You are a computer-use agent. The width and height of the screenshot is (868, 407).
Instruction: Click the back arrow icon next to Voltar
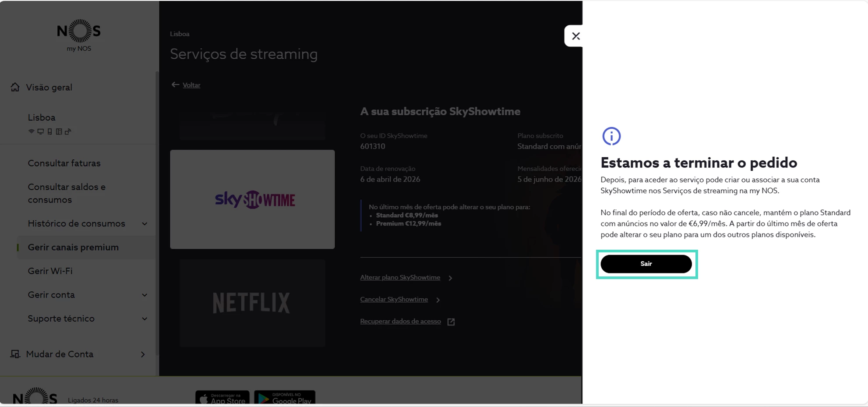(175, 85)
